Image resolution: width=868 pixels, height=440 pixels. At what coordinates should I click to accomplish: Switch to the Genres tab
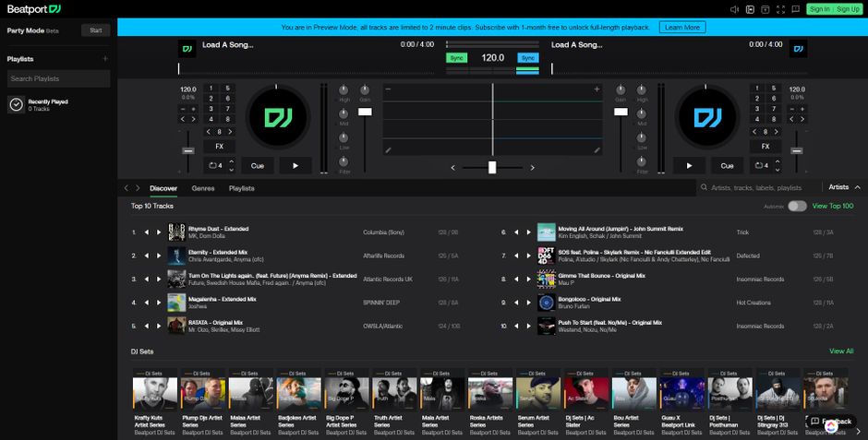[x=203, y=188]
